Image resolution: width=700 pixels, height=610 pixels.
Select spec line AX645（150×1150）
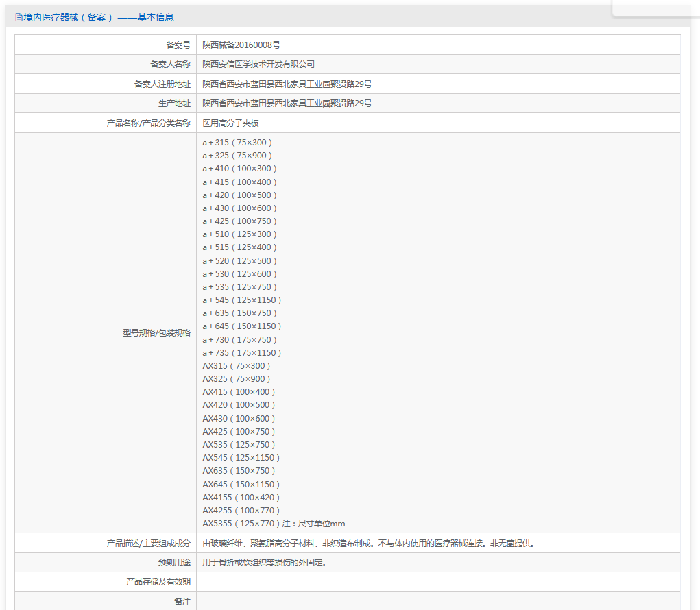point(241,484)
